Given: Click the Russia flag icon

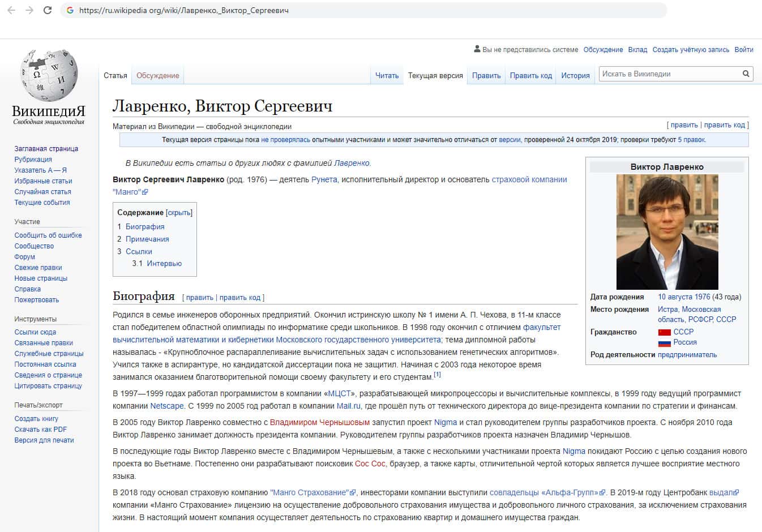Looking at the screenshot, I should coord(664,342).
